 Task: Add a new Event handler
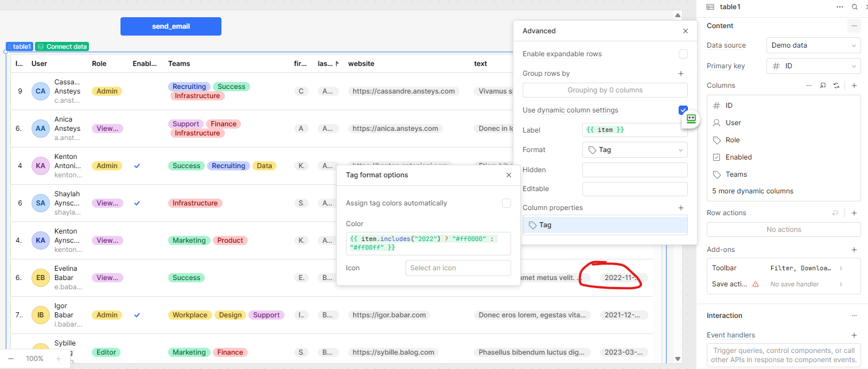pyautogui.click(x=854, y=335)
